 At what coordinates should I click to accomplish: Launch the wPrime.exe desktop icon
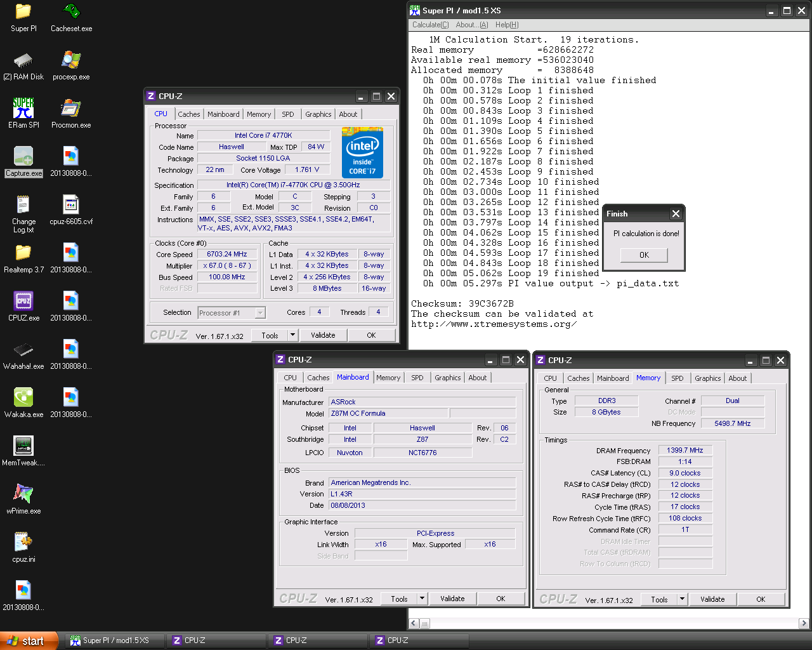pos(23,500)
